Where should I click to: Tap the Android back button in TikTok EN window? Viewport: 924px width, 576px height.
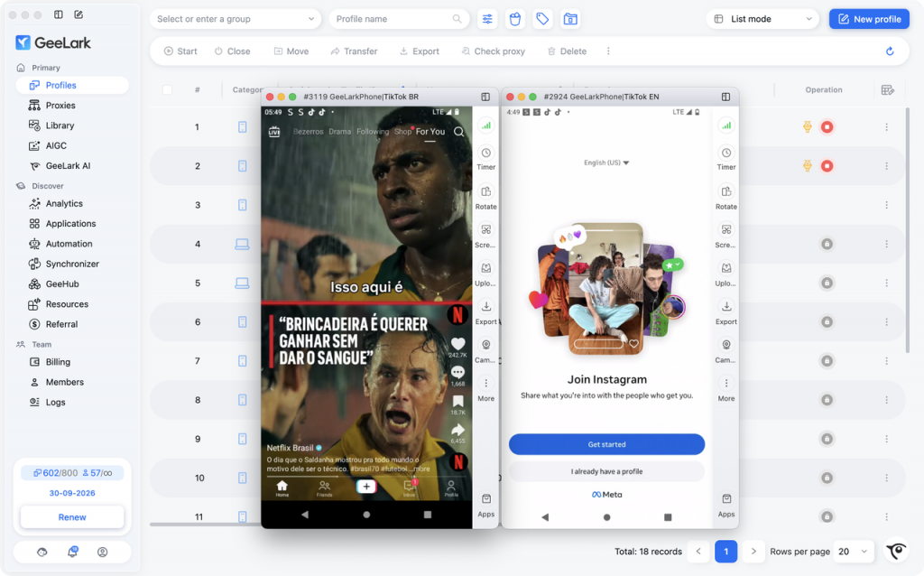pos(545,517)
